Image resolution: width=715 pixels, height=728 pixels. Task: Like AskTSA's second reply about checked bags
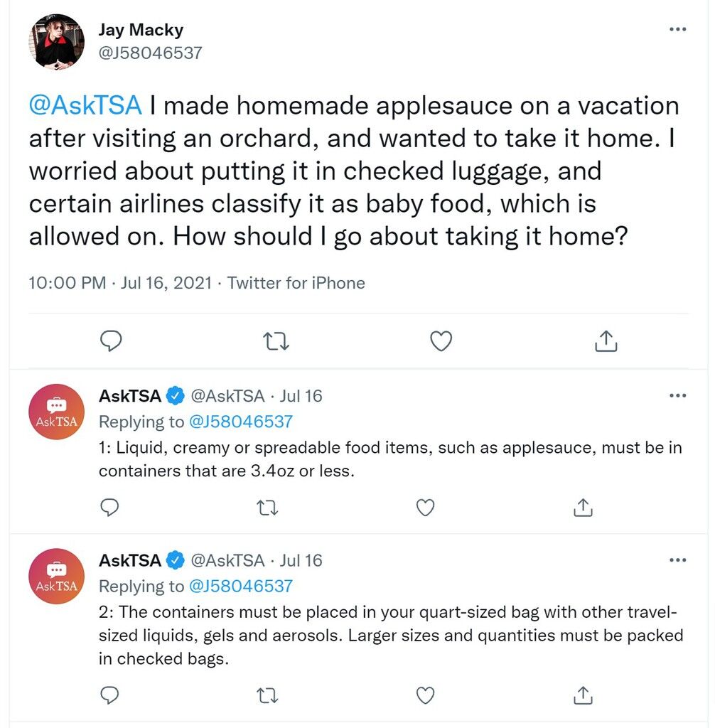[x=425, y=695]
